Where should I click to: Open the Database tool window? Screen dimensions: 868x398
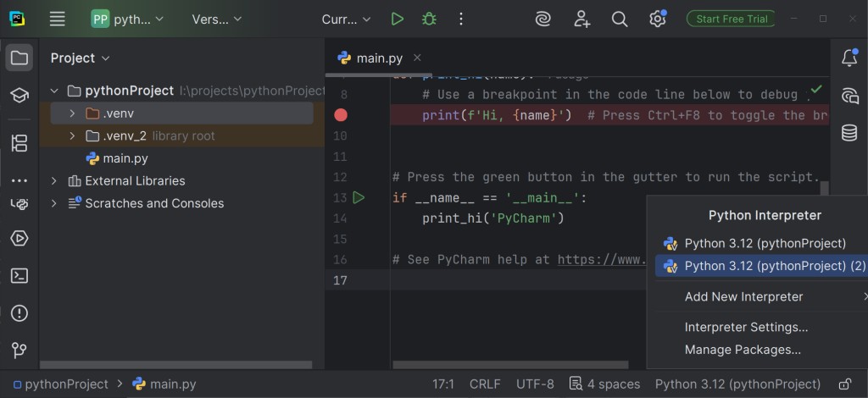(x=849, y=133)
